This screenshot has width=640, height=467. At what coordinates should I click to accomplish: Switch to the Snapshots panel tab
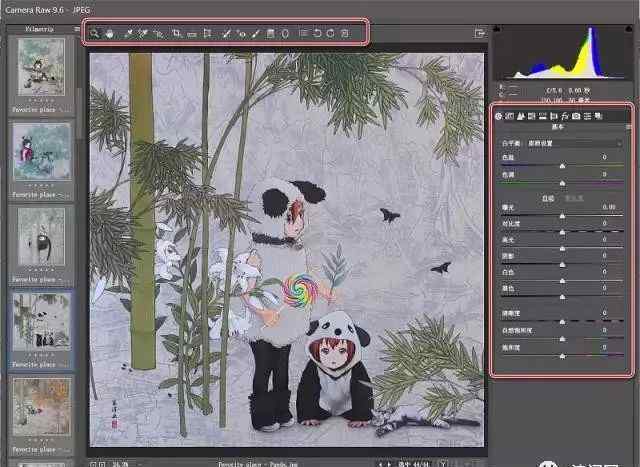tap(598, 116)
